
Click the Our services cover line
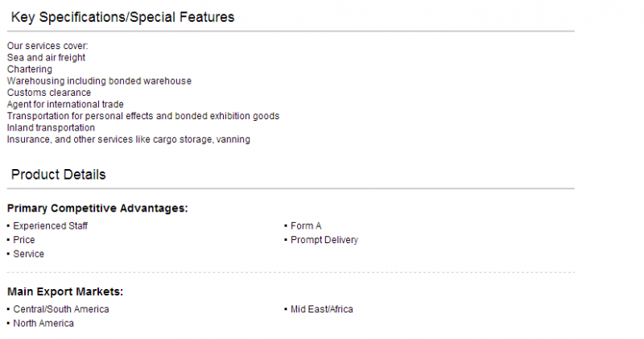(x=47, y=46)
